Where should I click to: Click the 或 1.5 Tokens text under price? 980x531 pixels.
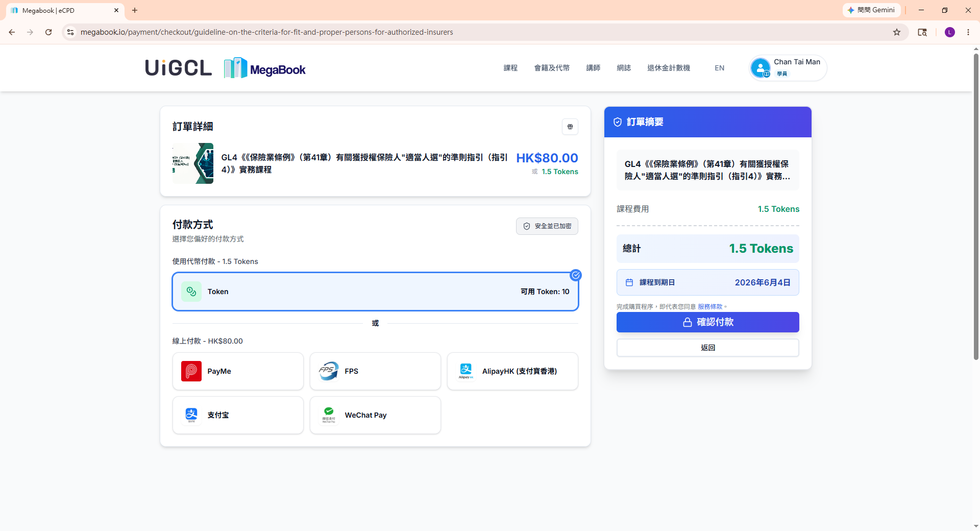pyautogui.click(x=555, y=172)
